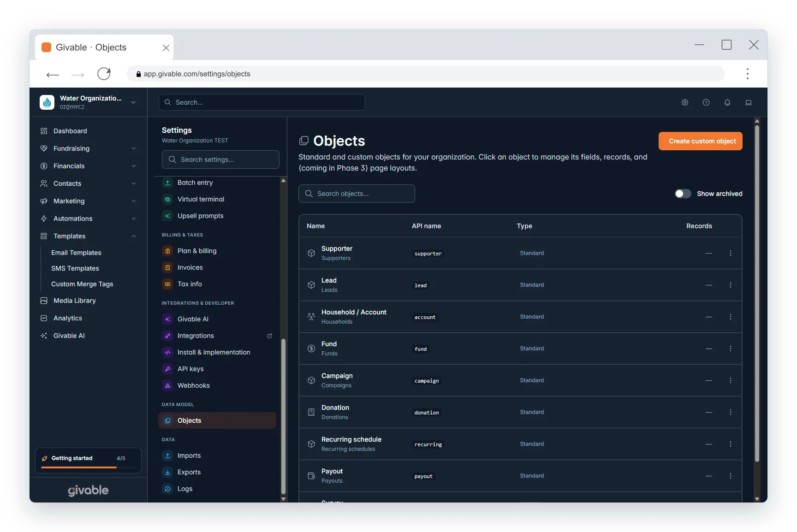Click the Logs history icon
Viewport: 797px width, 532px height.
point(168,489)
